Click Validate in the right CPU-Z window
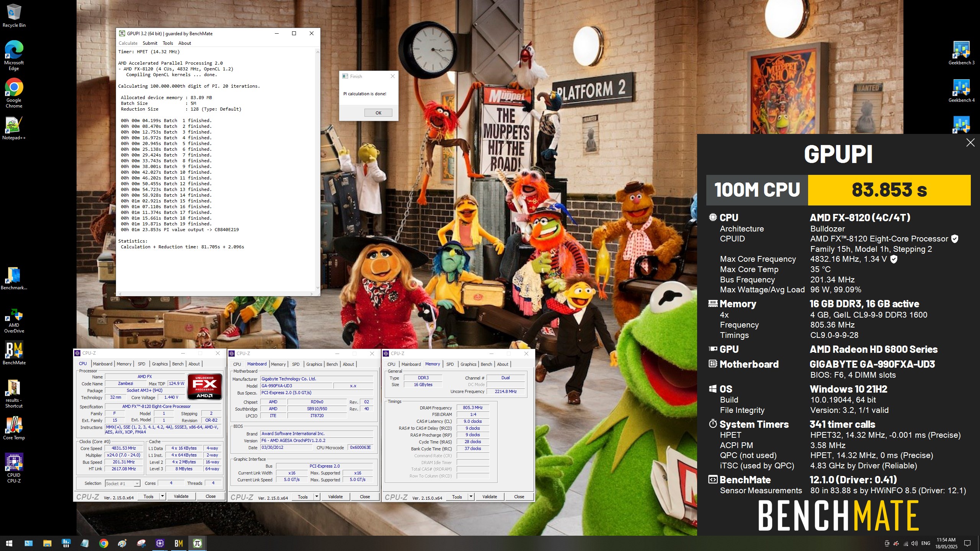Viewport: 980px width, 551px height. [490, 497]
